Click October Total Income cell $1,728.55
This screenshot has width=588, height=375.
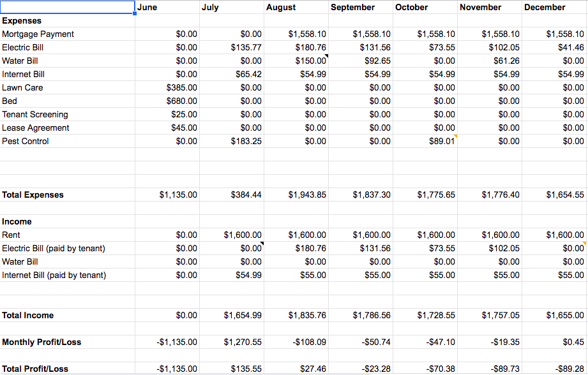[425, 316]
